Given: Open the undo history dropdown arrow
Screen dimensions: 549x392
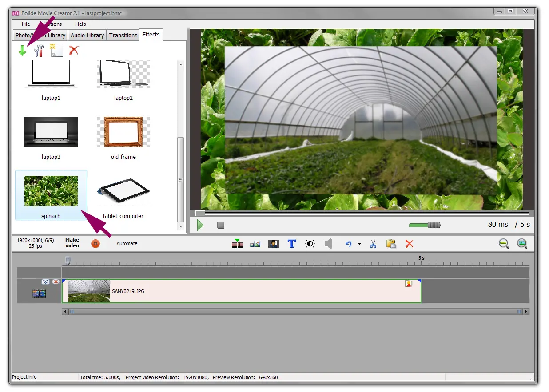Looking at the screenshot, I should (x=359, y=244).
